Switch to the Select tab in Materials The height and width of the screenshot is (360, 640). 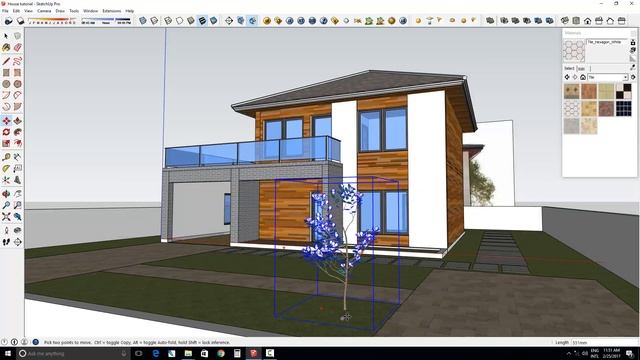tap(569, 69)
